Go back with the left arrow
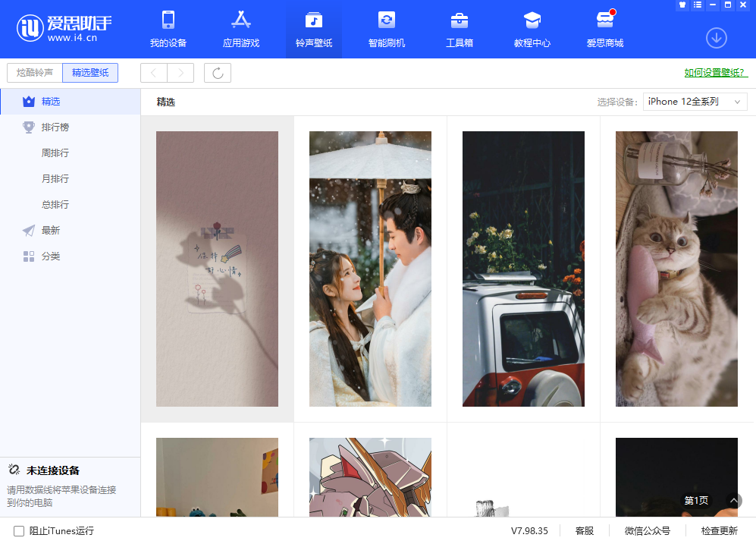This screenshot has width=756, height=541. point(154,73)
